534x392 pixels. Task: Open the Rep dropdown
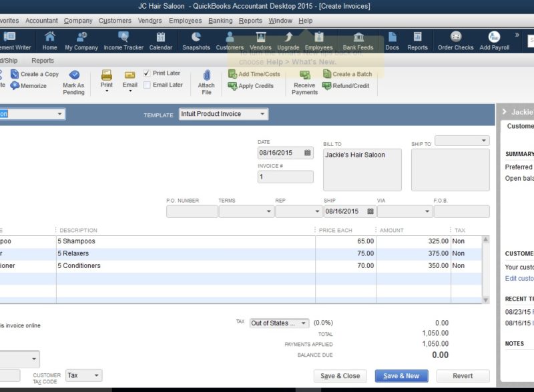(x=317, y=211)
